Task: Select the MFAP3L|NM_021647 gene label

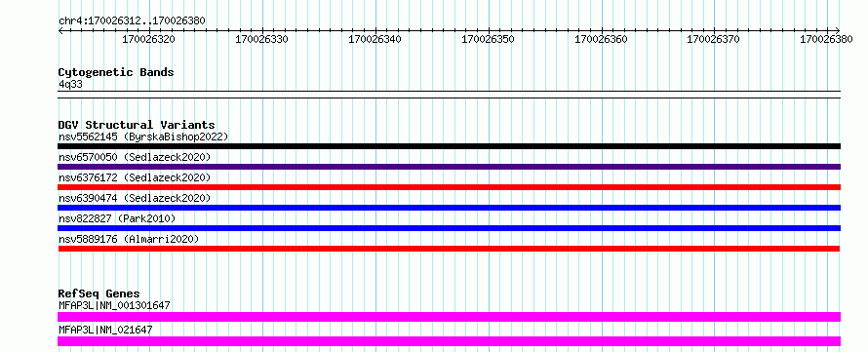Action: (x=105, y=330)
